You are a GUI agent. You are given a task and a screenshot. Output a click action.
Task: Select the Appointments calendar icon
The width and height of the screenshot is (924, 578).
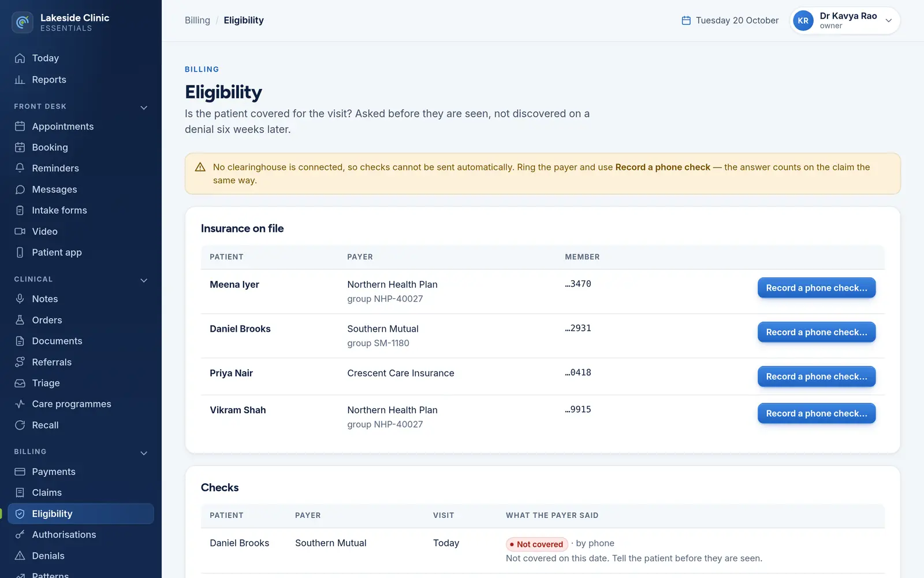tap(20, 127)
